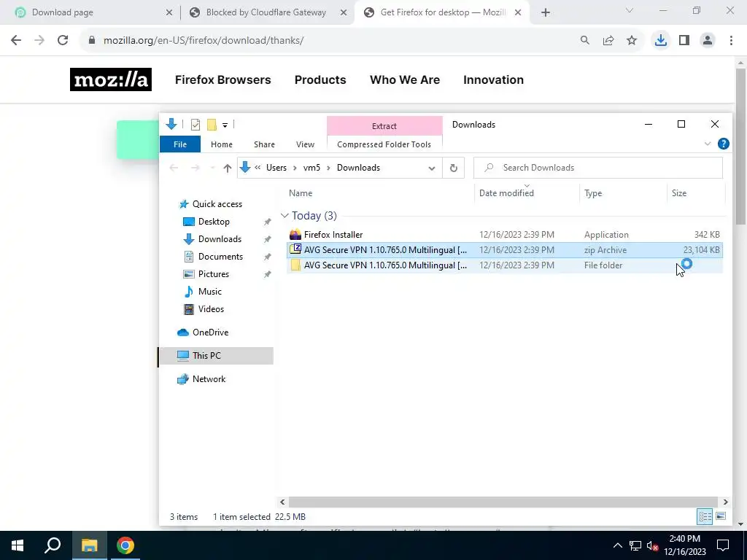Open Compressed Folder Tools tab
Viewport: 747px width, 560px height.
tap(384, 144)
